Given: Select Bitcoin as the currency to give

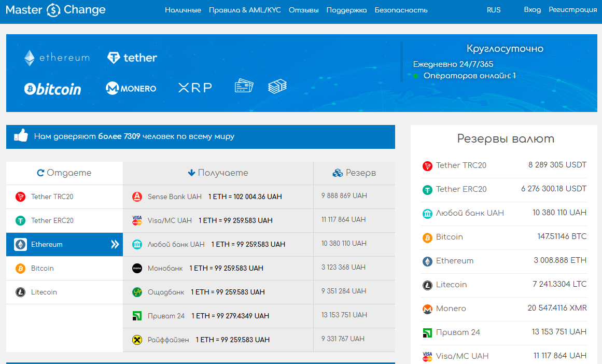Looking at the screenshot, I should coord(64,269).
